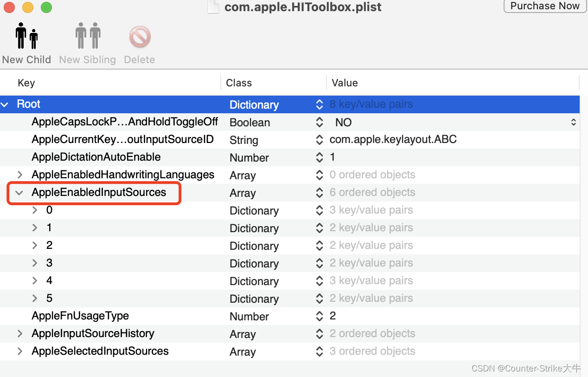
Task: Expand item 3 dictionary
Action: coord(35,263)
